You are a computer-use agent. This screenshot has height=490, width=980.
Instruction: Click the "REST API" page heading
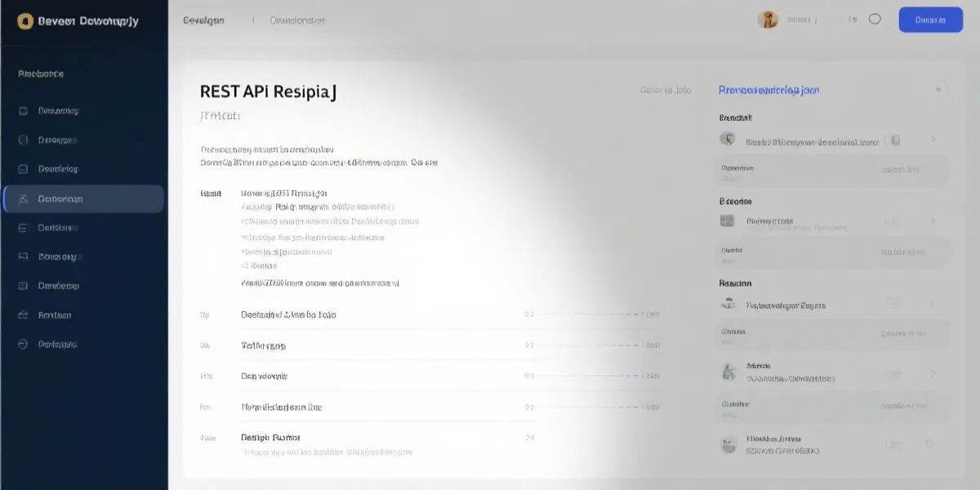tap(268, 91)
